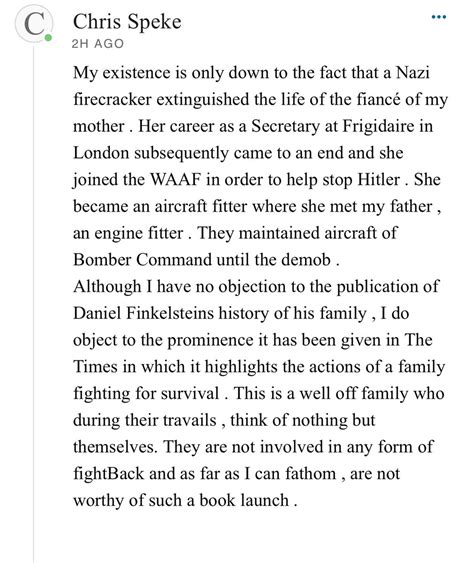Click Chris Speke's avatar circle with letter C

tap(34, 24)
